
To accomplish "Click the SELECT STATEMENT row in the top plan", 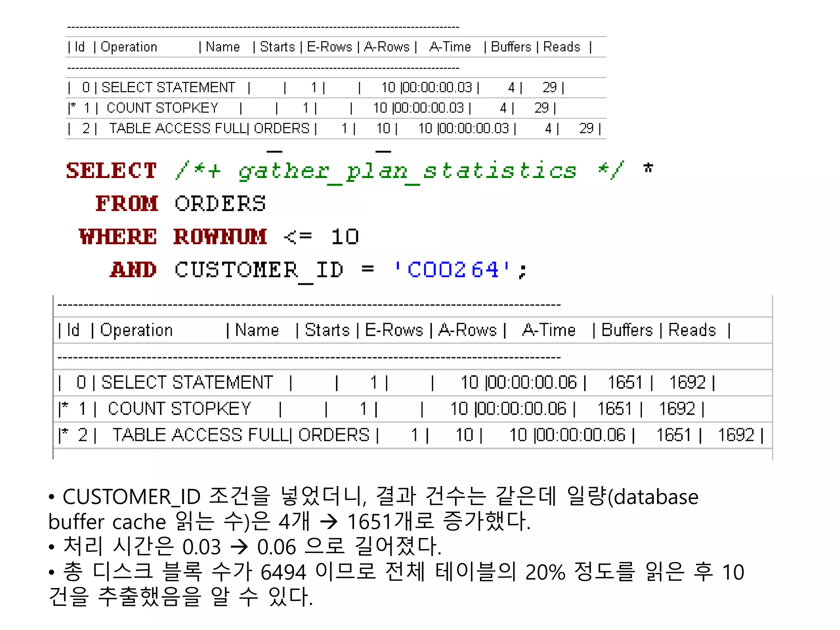I will tap(168, 87).
